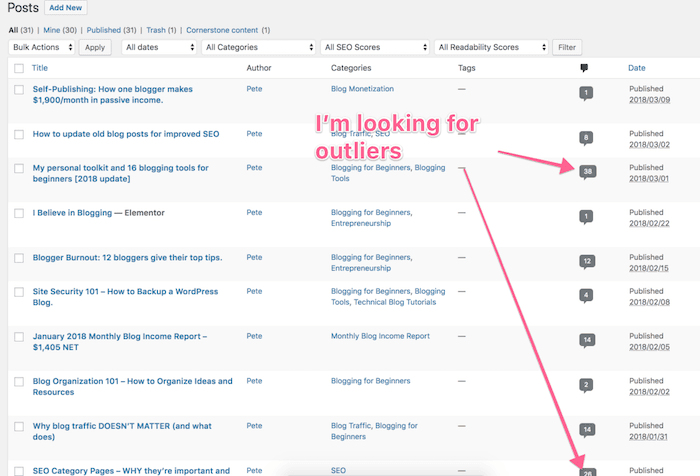
Task: Open comment bubble for January 2018 Income Report
Action: [587, 341]
